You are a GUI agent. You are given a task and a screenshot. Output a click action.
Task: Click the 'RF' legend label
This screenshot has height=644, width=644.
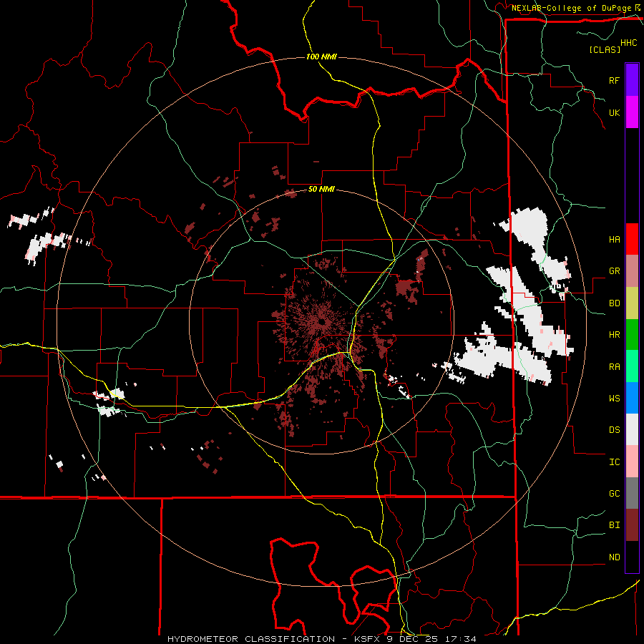coord(614,80)
